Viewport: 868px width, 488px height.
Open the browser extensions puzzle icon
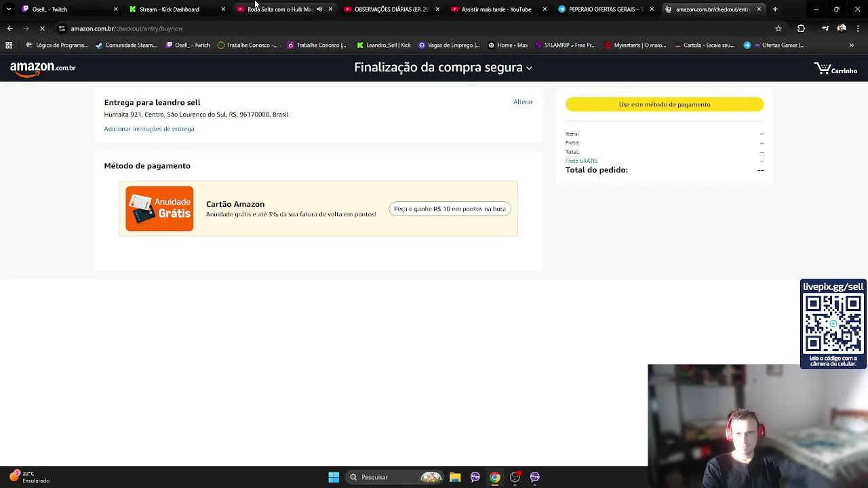[802, 28]
